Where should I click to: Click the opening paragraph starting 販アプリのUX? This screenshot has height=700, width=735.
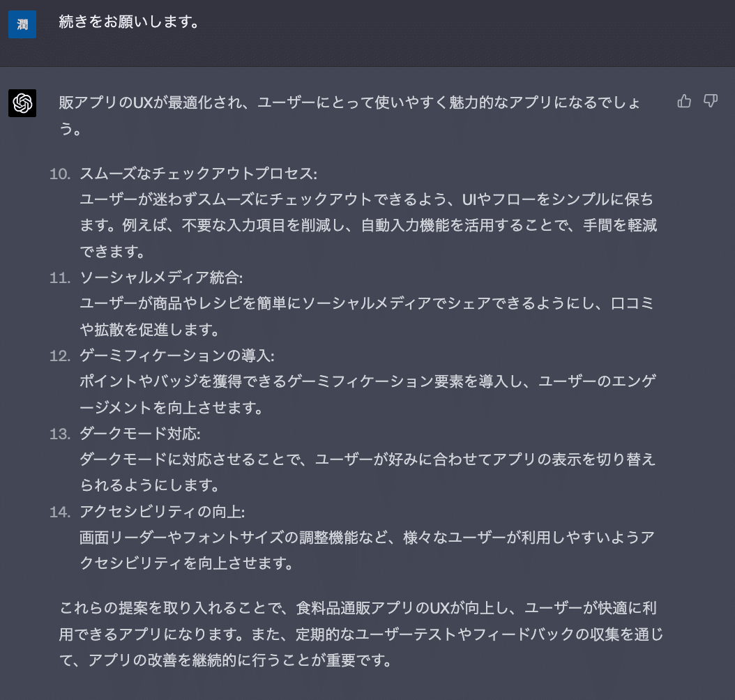tap(350, 102)
